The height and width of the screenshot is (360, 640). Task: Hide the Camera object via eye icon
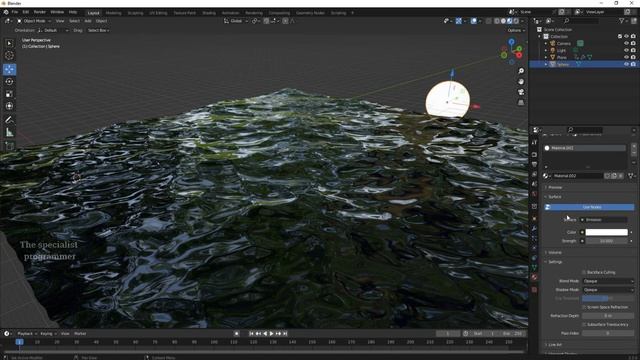(x=627, y=43)
